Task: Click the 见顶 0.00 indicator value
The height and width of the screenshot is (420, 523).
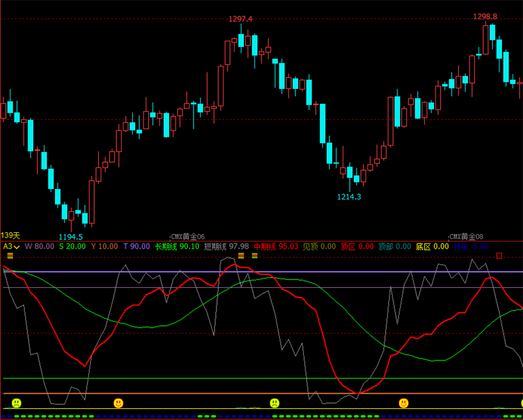Action: point(319,247)
